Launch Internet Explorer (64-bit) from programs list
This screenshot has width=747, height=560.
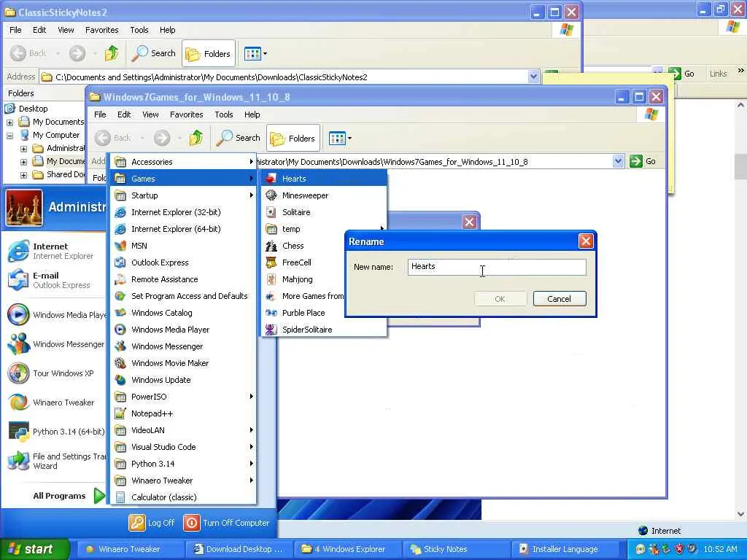(184, 229)
